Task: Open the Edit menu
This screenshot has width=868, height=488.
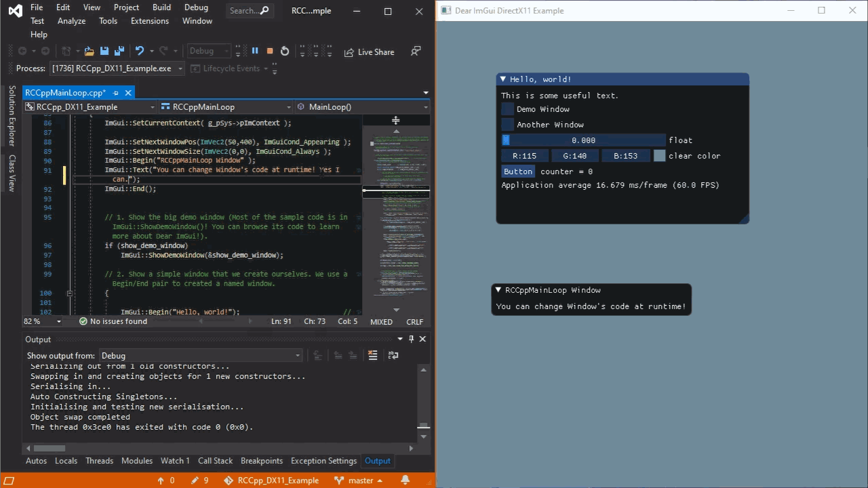Action: [63, 7]
